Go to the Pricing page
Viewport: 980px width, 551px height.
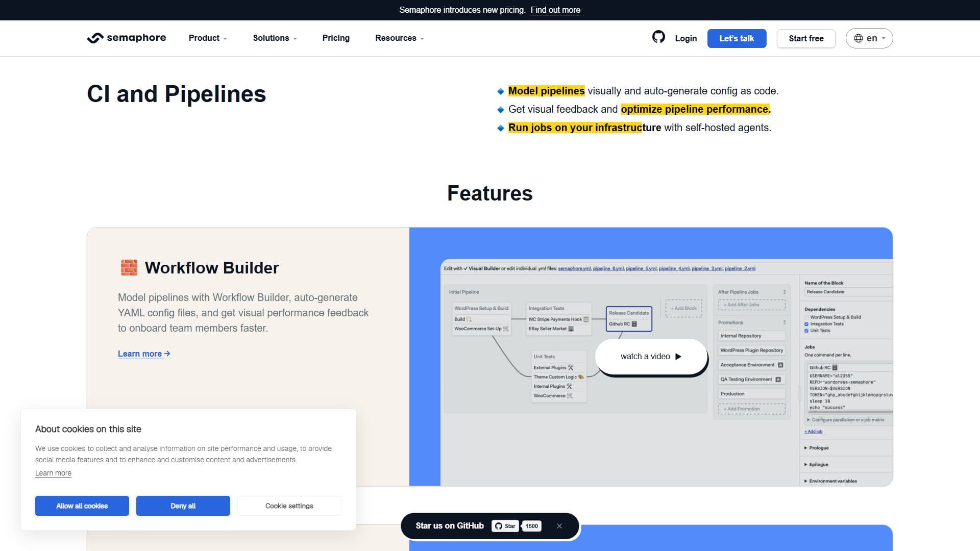pos(336,38)
